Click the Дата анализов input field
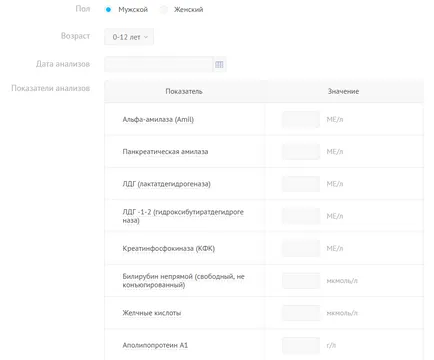Screen dimensions: 434x360 tap(158, 64)
